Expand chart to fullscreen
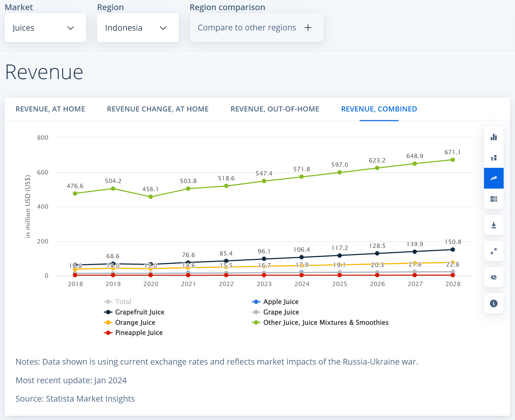 [x=493, y=251]
